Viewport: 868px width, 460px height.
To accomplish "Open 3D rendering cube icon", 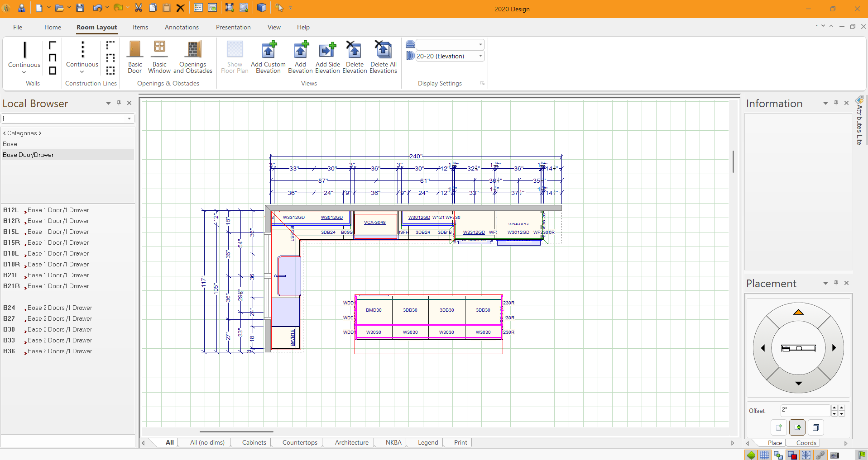I will (262, 8).
